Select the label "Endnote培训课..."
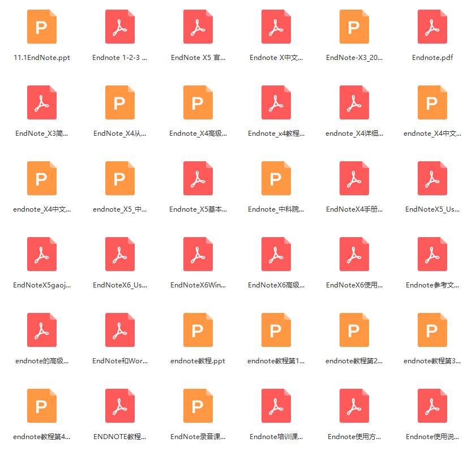This screenshot has width=476, height=451. point(276,437)
